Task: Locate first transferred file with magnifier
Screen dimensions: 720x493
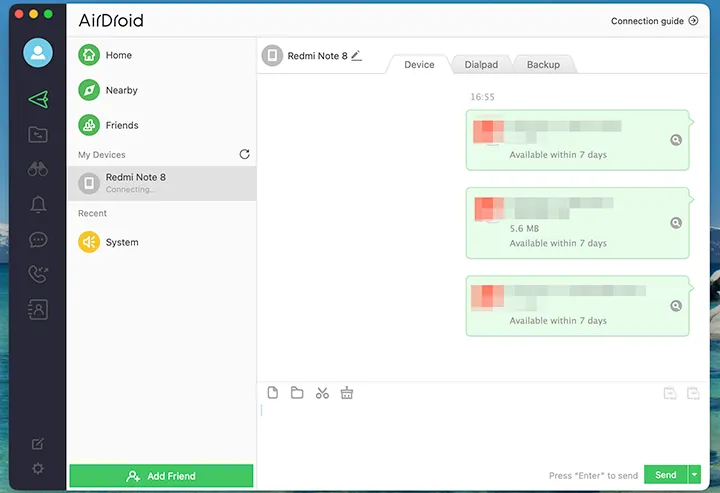Action: pyautogui.click(x=676, y=140)
